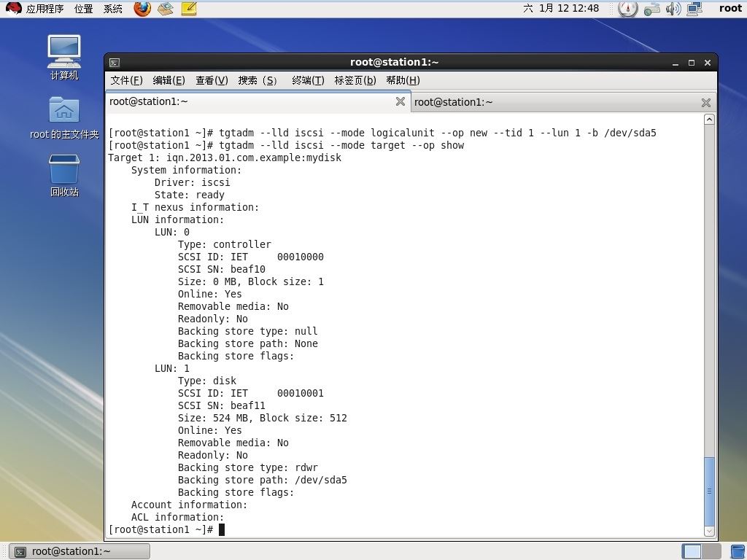Click the Red Hat logo icon
This screenshot has width=747, height=560.
coord(13,9)
